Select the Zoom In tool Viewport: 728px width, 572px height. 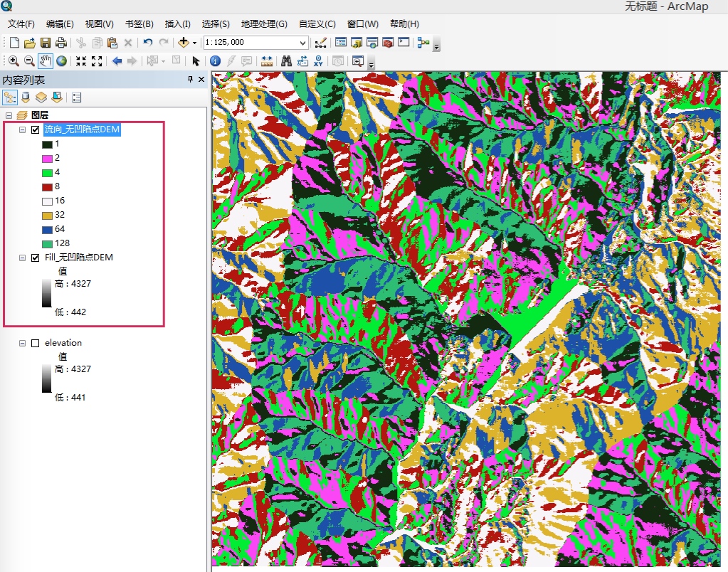click(x=14, y=61)
